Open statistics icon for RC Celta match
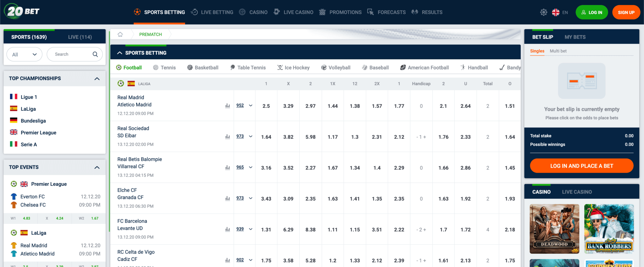644x267 pixels. pos(228,260)
